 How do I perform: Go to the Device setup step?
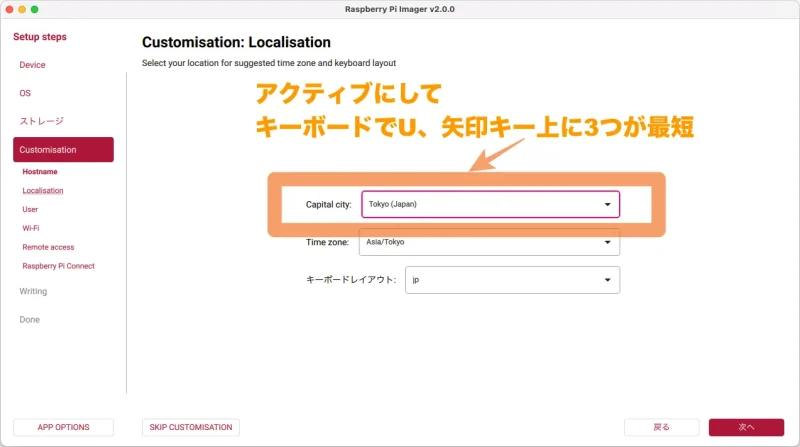click(32, 65)
